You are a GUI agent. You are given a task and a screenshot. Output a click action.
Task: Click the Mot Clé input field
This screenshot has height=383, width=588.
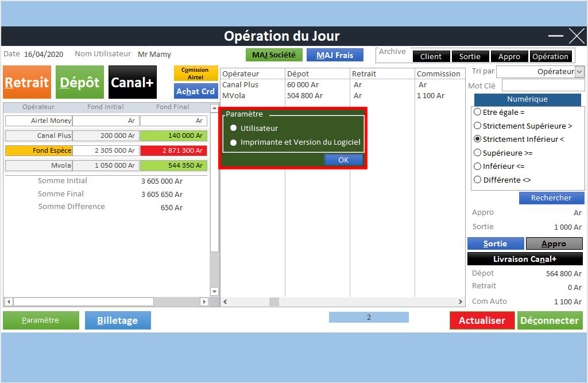[543, 86]
